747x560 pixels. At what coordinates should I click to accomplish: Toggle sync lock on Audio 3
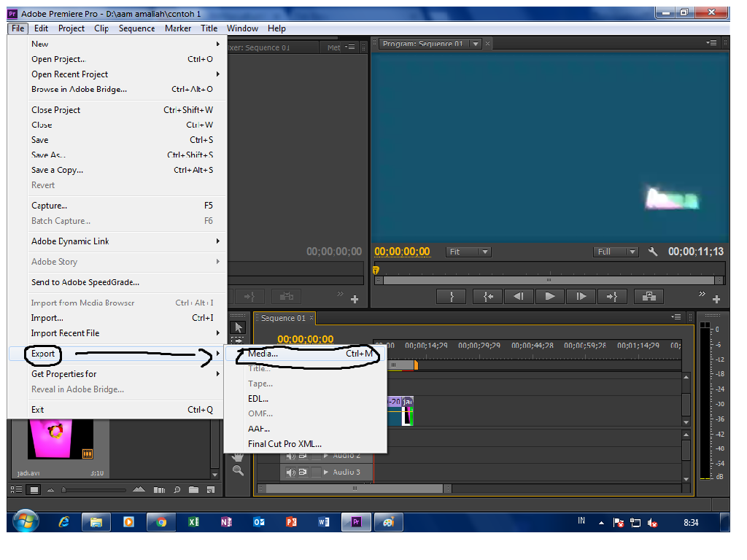coord(303,472)
